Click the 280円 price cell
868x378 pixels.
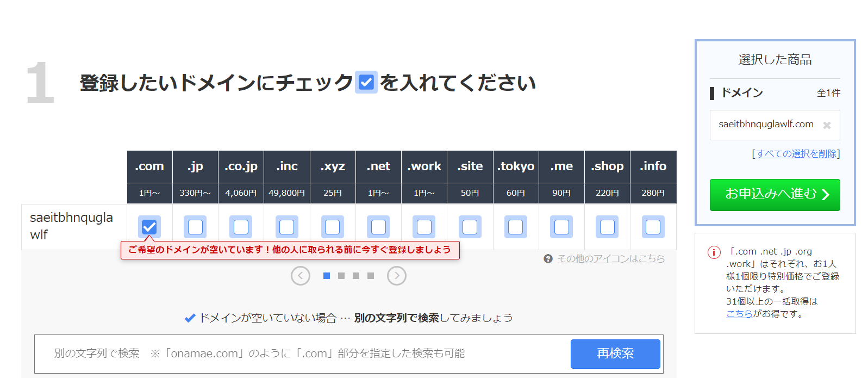[x=653, y=194]
